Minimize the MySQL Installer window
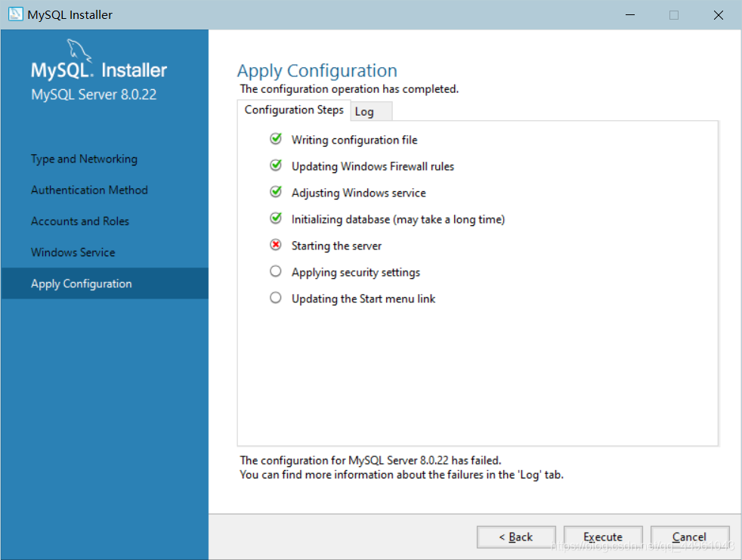 tap(630, 14)
